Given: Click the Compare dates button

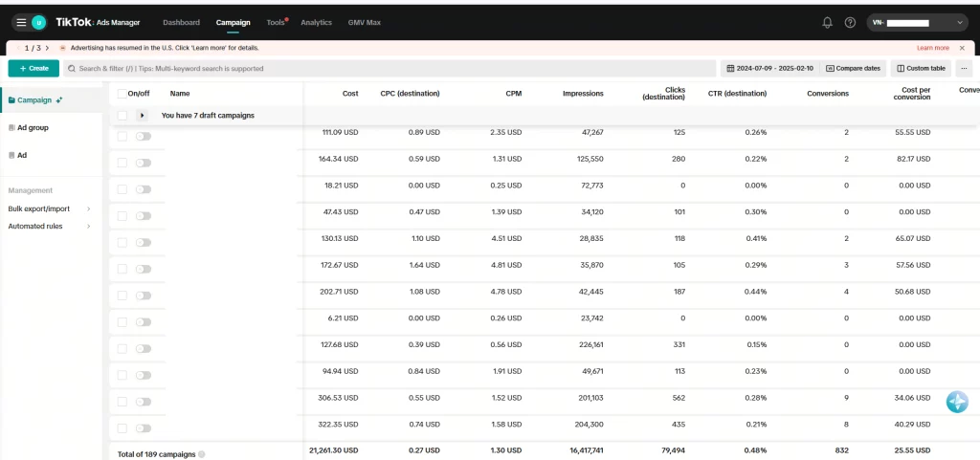Looking at the screenshot, I should tap(853, 69).
